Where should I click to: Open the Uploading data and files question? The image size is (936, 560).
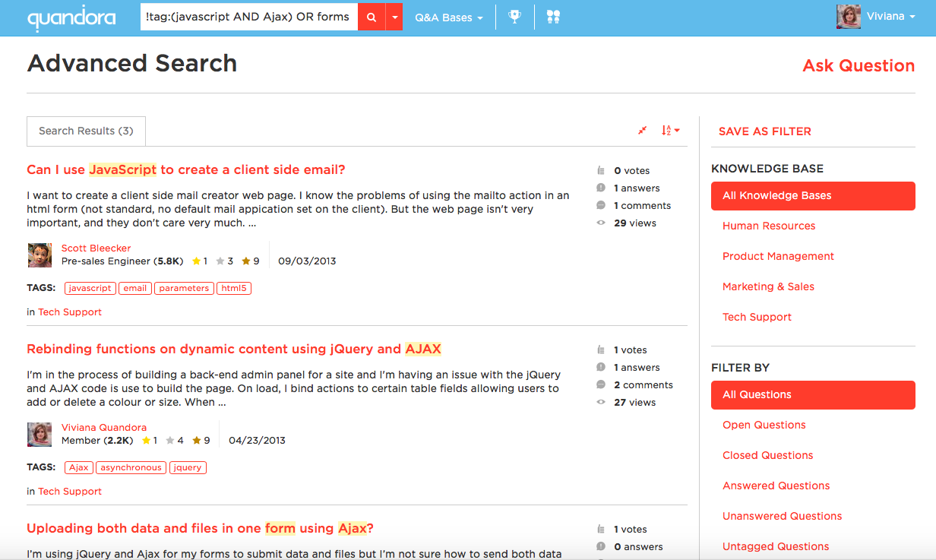pos(201,528)
